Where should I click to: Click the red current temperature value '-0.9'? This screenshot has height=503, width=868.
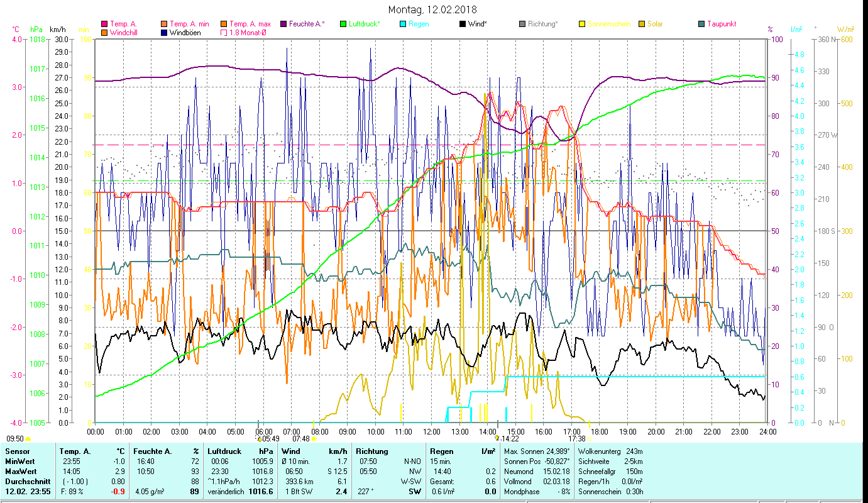click(x=118, y=492)
